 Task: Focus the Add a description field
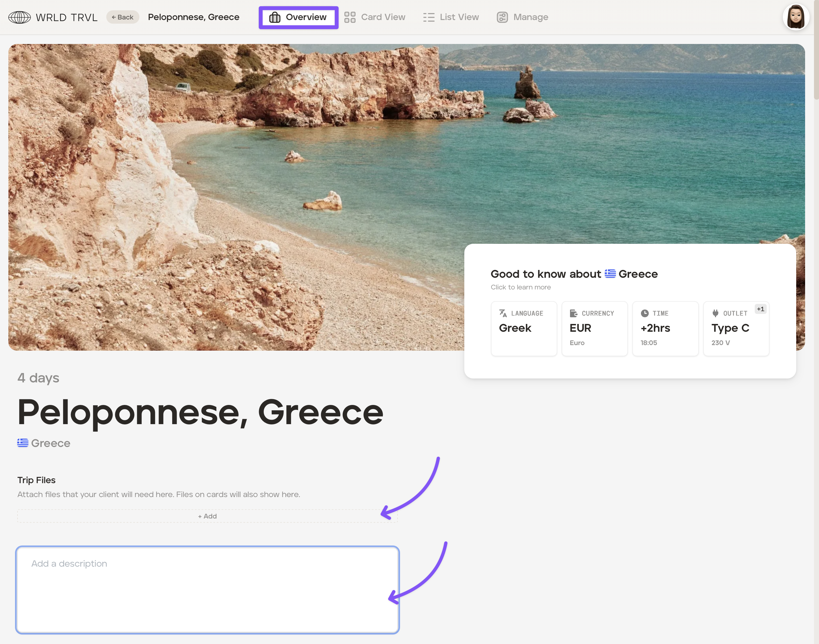click(207, 589)
